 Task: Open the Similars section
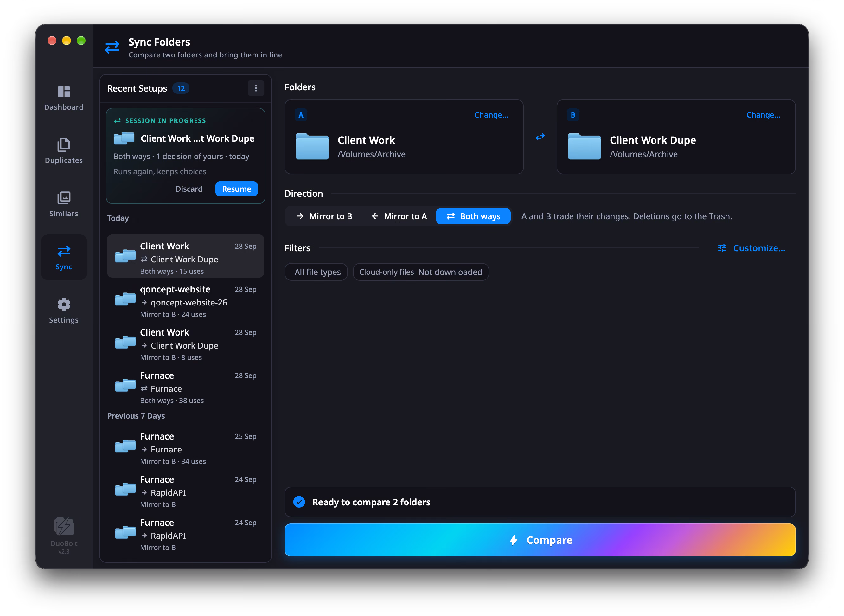64,204
